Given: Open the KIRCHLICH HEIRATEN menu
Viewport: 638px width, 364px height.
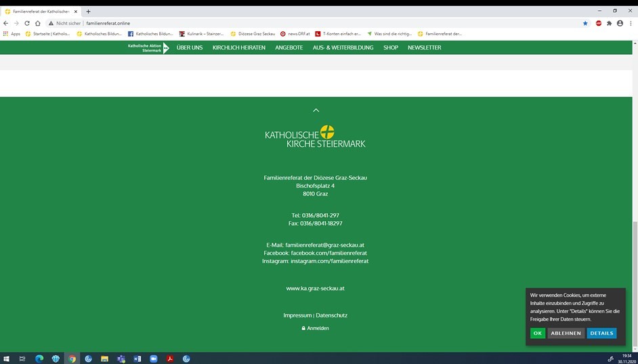Looking at the screenshot, I should coord(238,47).
